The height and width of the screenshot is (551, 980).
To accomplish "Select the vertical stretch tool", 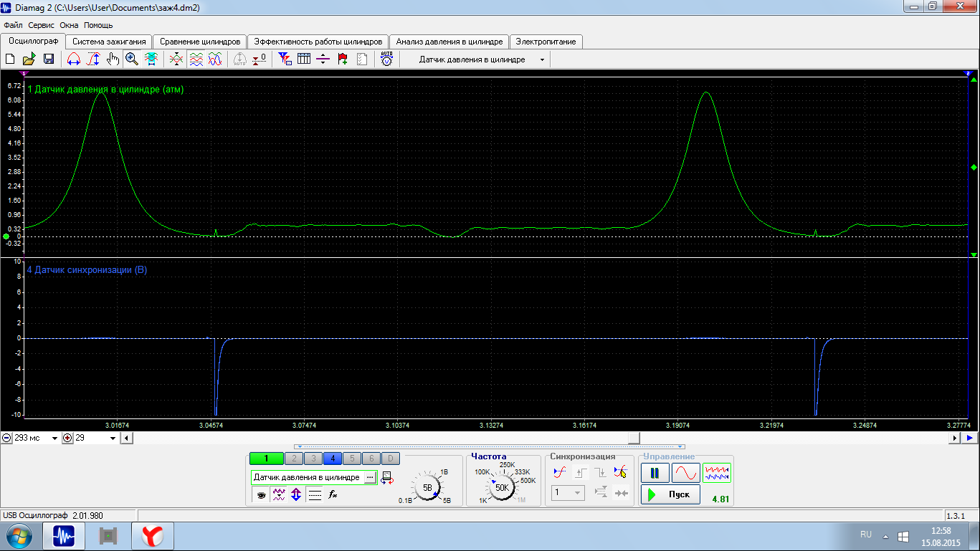I will tap(93, 59).
